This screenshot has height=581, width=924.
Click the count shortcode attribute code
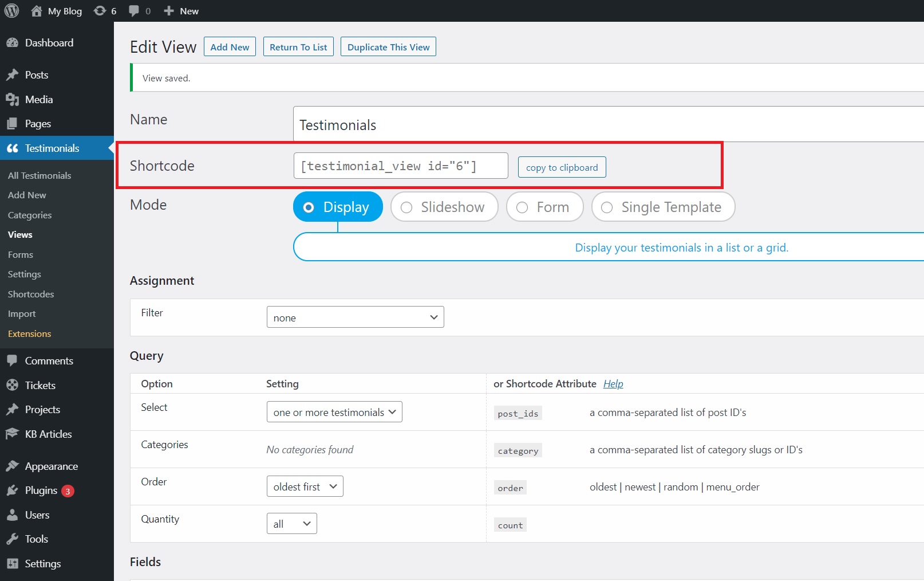click(x=510, y=525)
